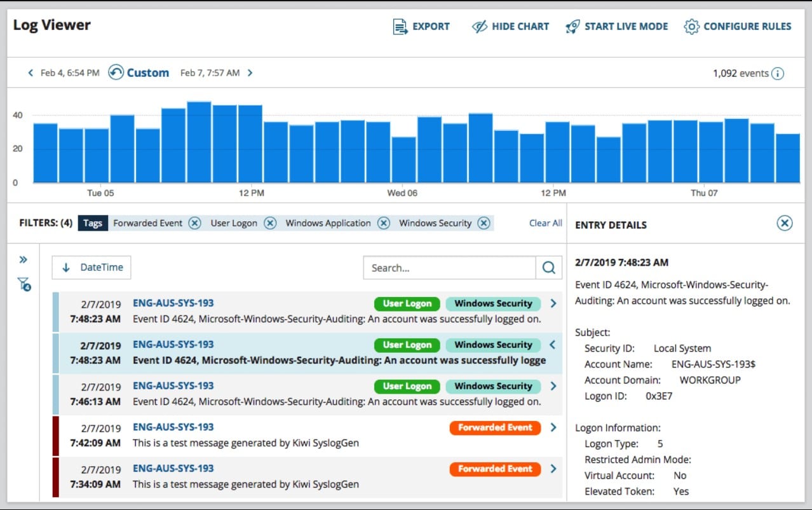Open Configure Rules gear icon

(x=691, y=27)
